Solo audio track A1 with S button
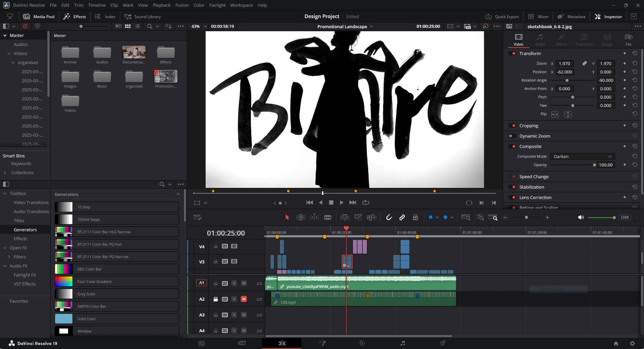 coord(234,283)
